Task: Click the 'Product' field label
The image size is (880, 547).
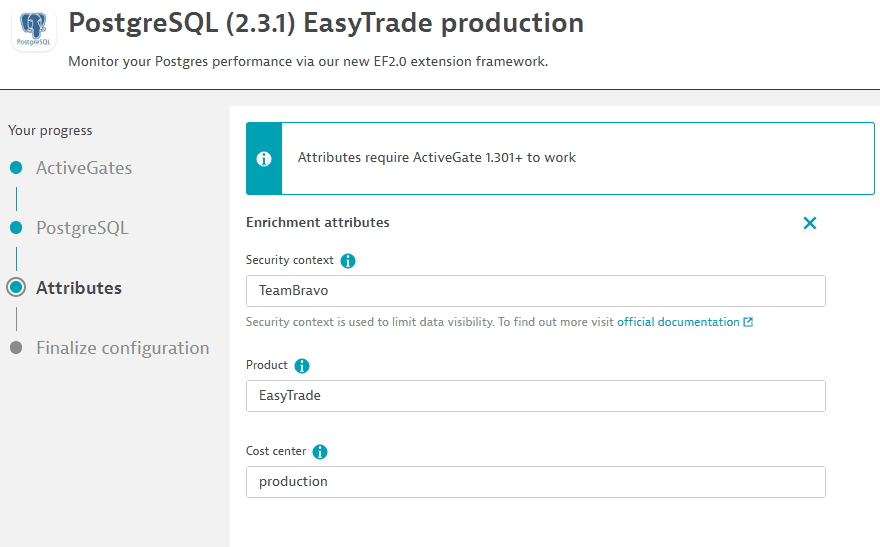Action: [x=267, y=365]
